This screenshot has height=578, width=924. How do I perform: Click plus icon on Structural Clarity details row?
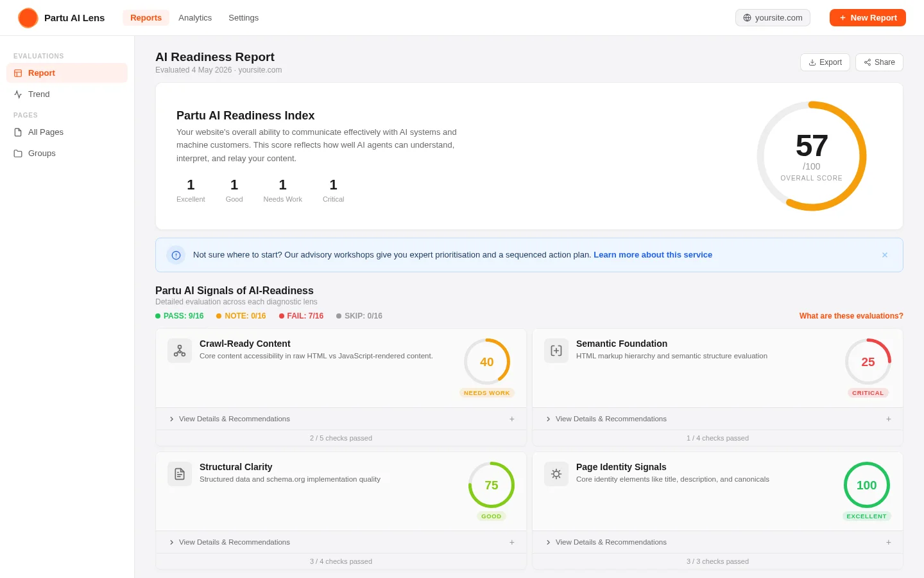coord(512,542)
